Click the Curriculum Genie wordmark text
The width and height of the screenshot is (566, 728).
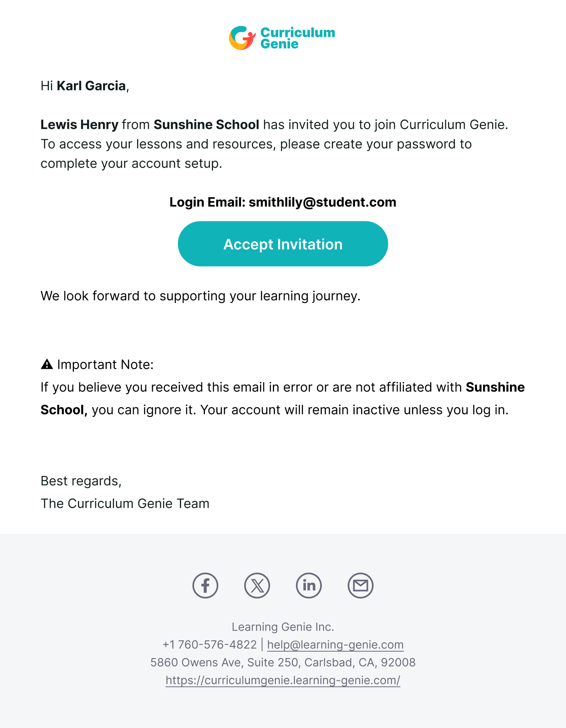click(298, 38)
